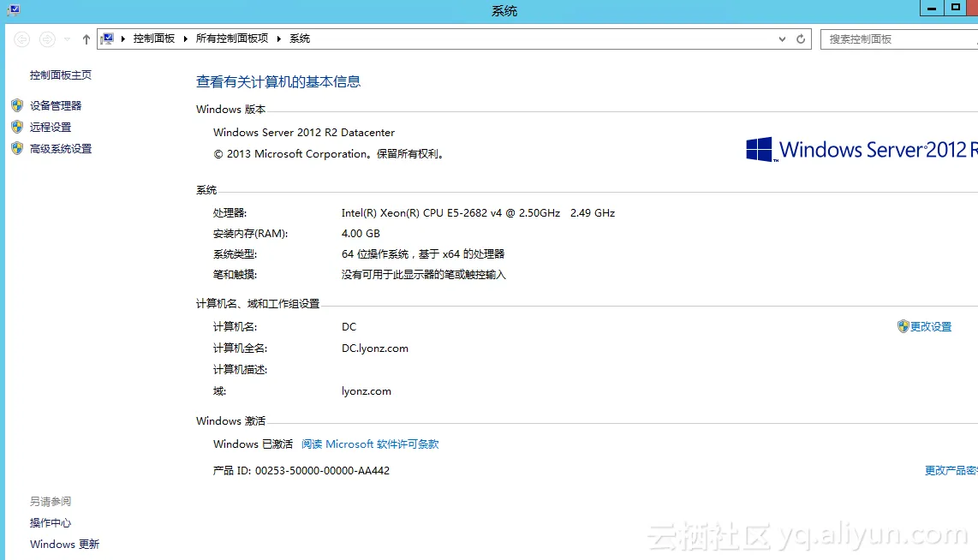Viewport: 978px width, 560px height.
Task: Expand breadcrumb arrow after 控制面板
Action: [186, 39]
